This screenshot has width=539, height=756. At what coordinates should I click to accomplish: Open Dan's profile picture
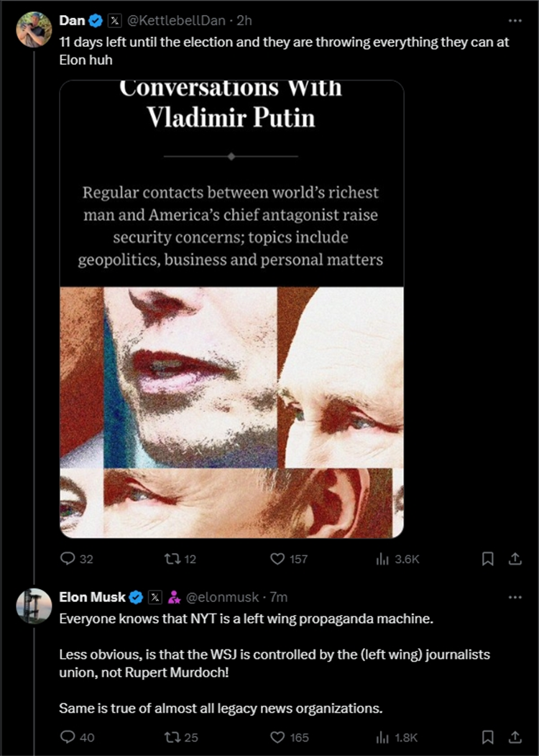coord(34,29)
